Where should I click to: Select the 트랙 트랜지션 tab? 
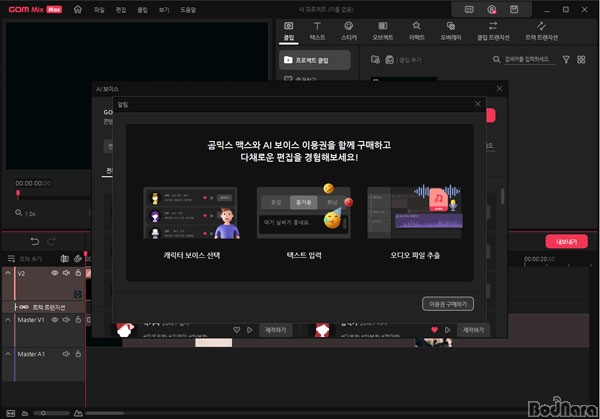[x=541, y=31]
